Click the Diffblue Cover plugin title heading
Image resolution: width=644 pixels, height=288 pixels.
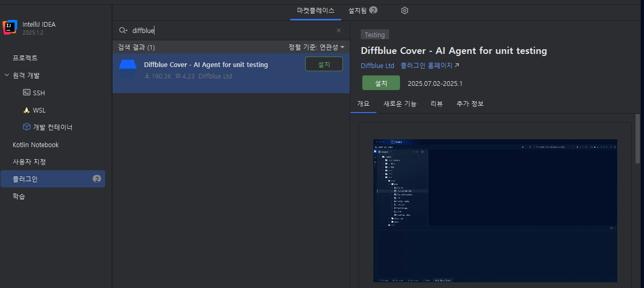454,51
